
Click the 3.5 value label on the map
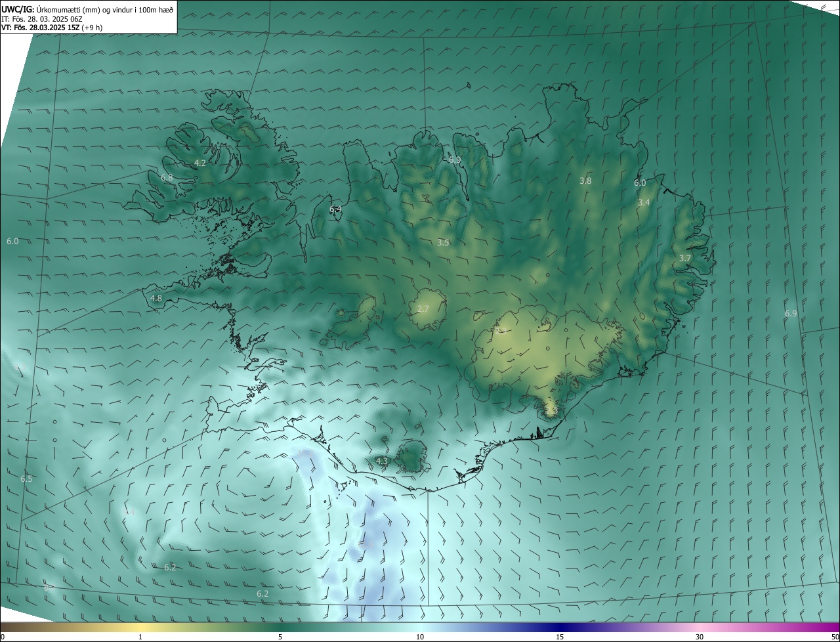coord(444,243)
